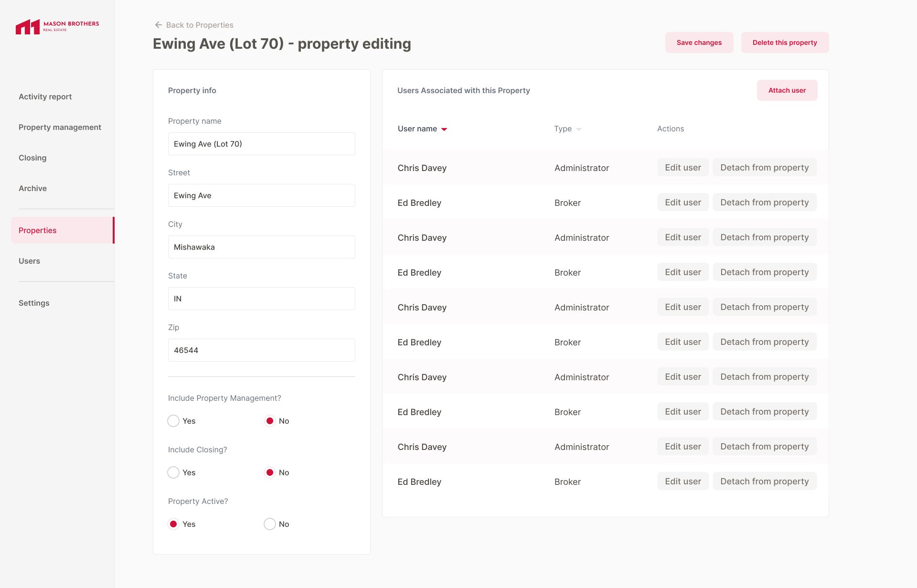
Task: Open Settings from sidebar
Action: click(x=34, y=303)
